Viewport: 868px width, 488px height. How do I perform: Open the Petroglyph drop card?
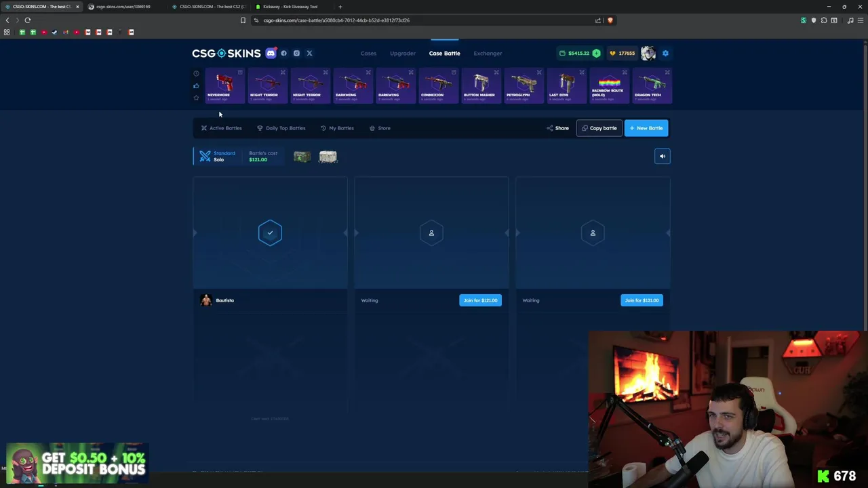pyautogui.click(x=524, y=86)
